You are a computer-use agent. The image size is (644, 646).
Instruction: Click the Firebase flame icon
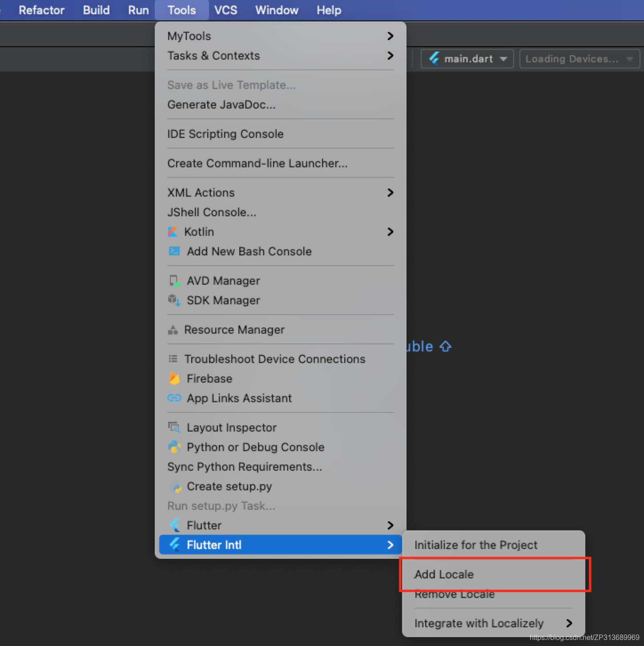pos(174,379)
